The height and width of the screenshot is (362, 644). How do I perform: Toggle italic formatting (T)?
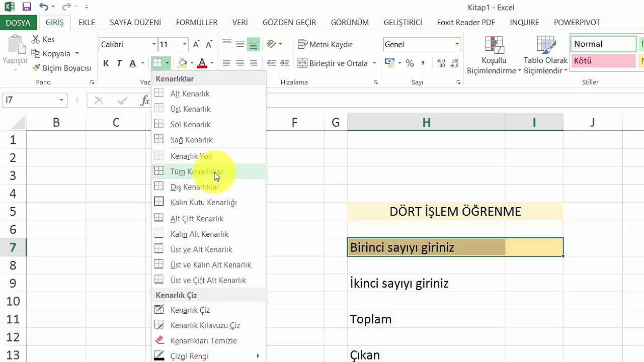tap(119, 63)
